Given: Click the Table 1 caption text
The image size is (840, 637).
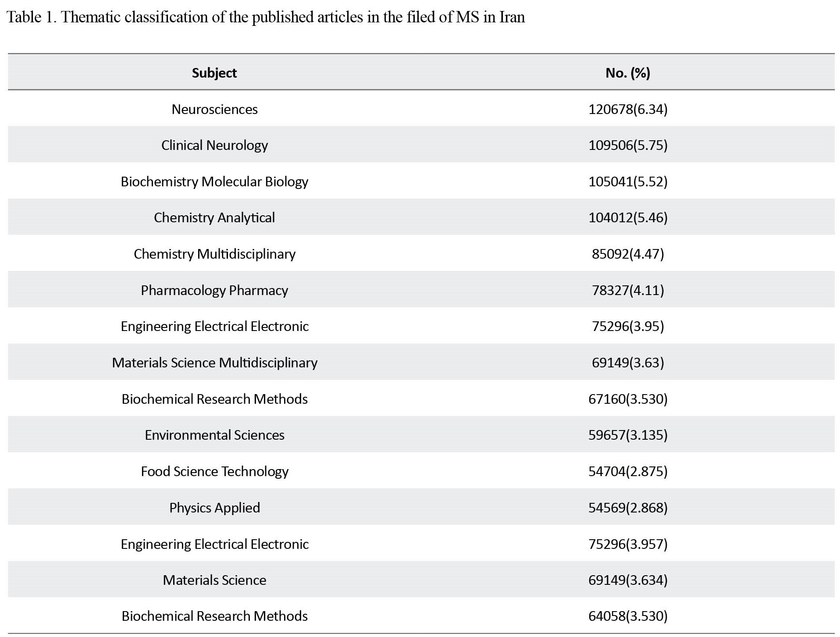Looking at the screenshot, I should tap(266, 17).
